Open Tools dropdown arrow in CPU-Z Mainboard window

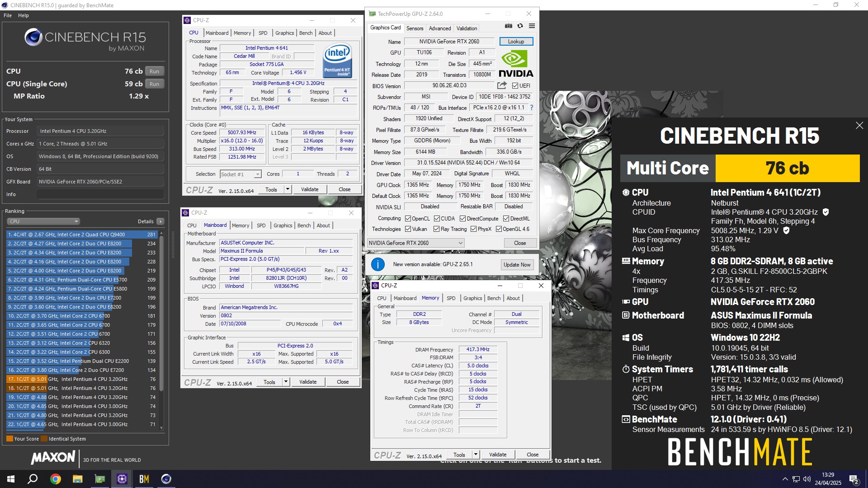point(286,382)
